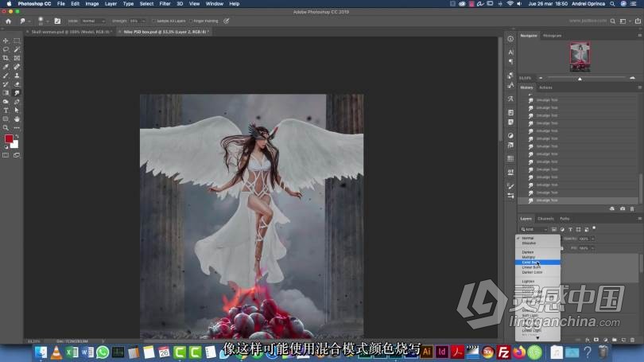
Task: Click the background white color swatch
Action: [15, 145]
